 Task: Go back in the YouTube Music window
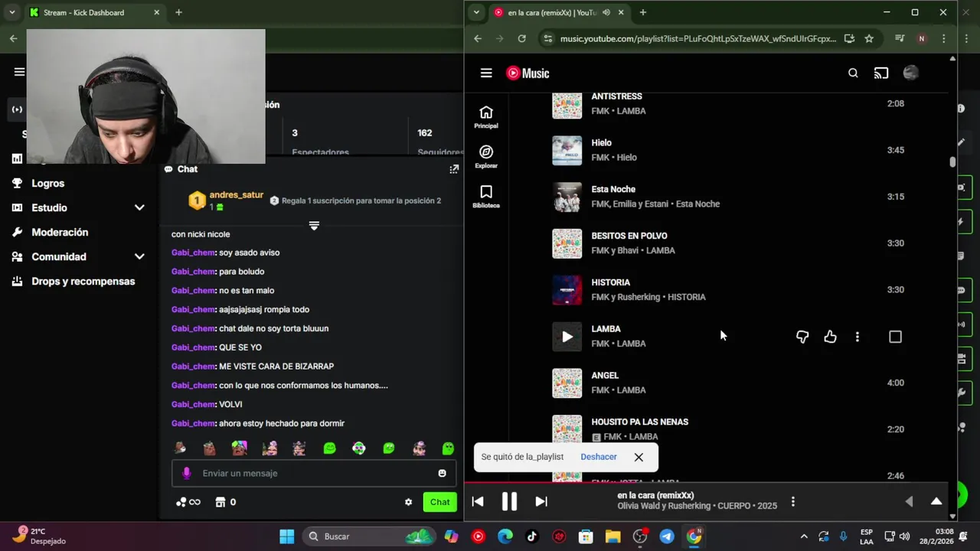click(x=478, y=38)
